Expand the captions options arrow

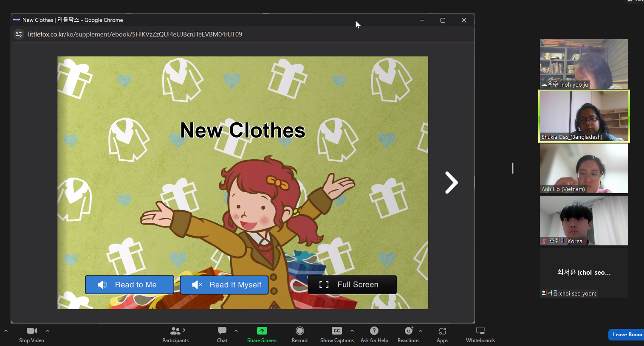[x=352, y=330]
